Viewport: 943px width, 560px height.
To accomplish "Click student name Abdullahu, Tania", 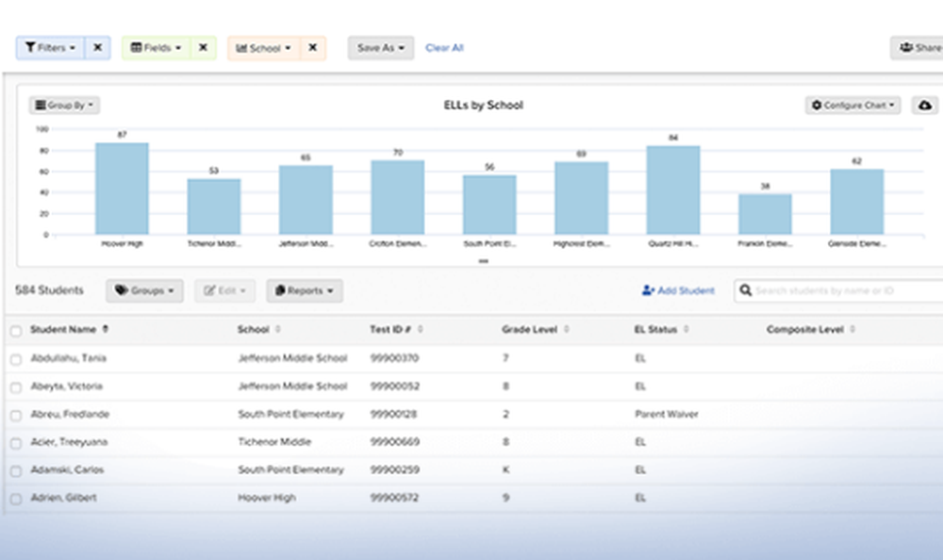I will point(69,358).
